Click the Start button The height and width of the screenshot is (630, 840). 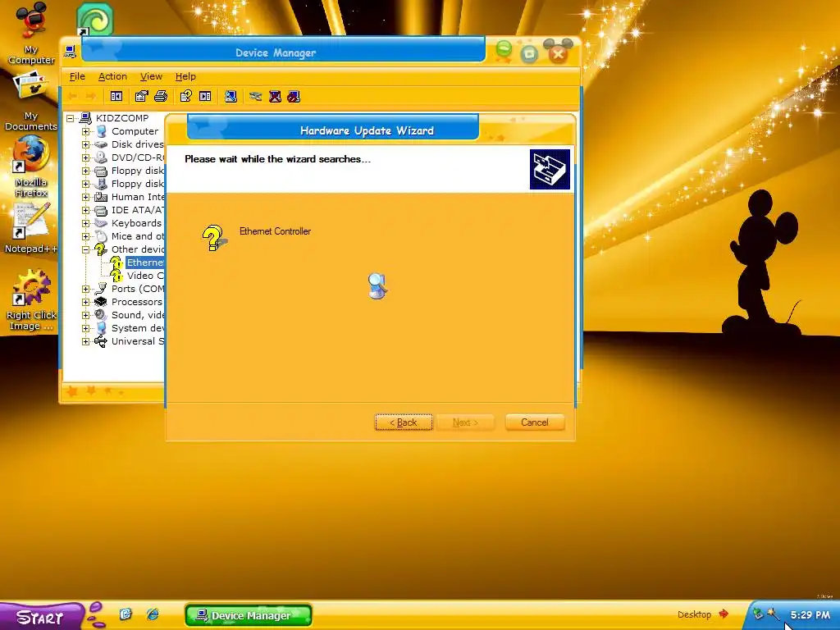40,616
